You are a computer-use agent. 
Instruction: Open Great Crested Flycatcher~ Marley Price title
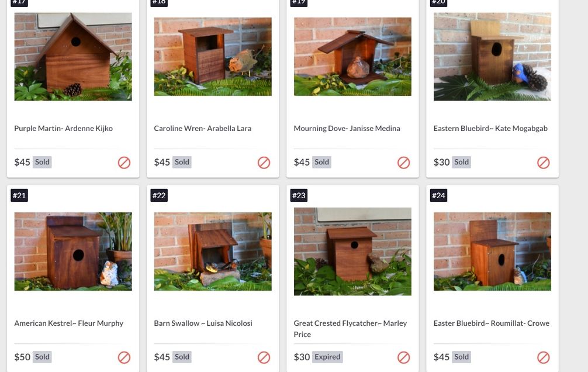350,329
